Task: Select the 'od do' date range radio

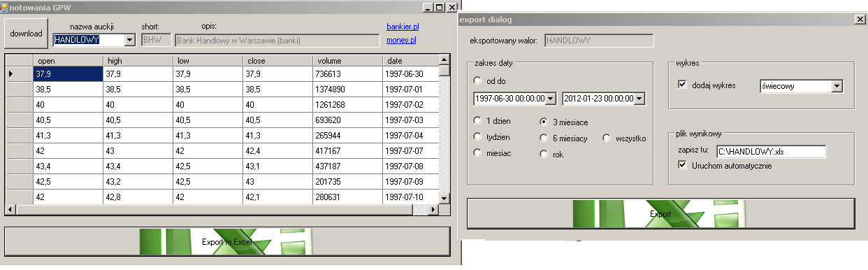Action: click(x=478, y=80)
